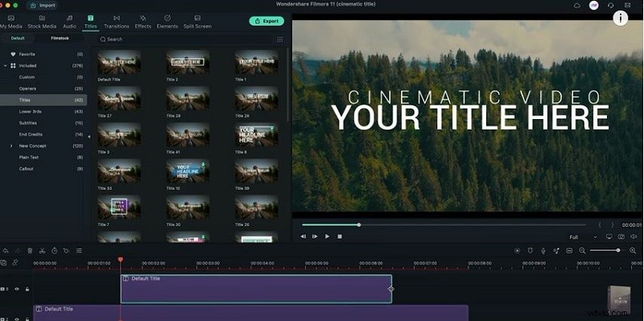The width and height of the screenshot is (644, 321).
Task: Record voiceover with microphone icon
Action: coord(543,250)
